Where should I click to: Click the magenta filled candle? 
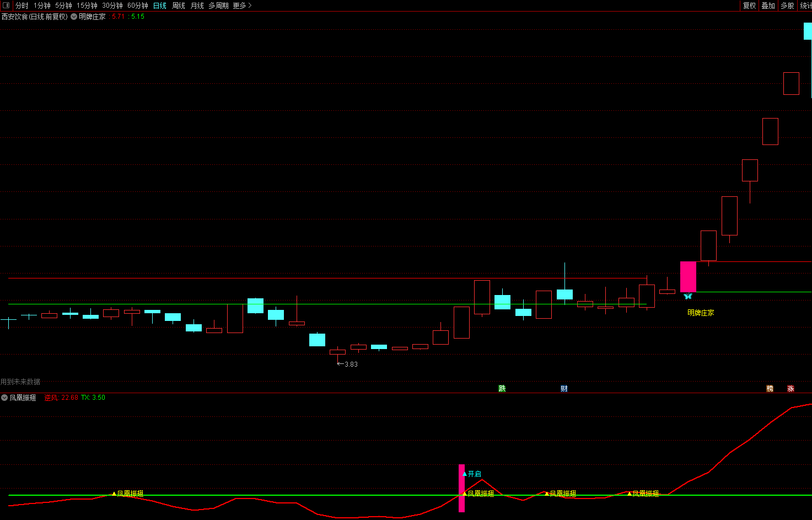[688, 277]
